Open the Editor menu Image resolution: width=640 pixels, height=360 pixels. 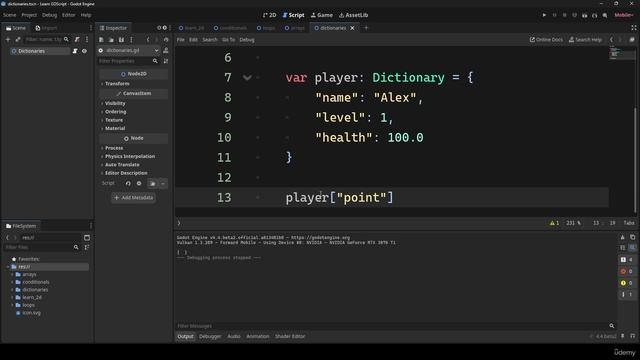click(x=69, y=15)
